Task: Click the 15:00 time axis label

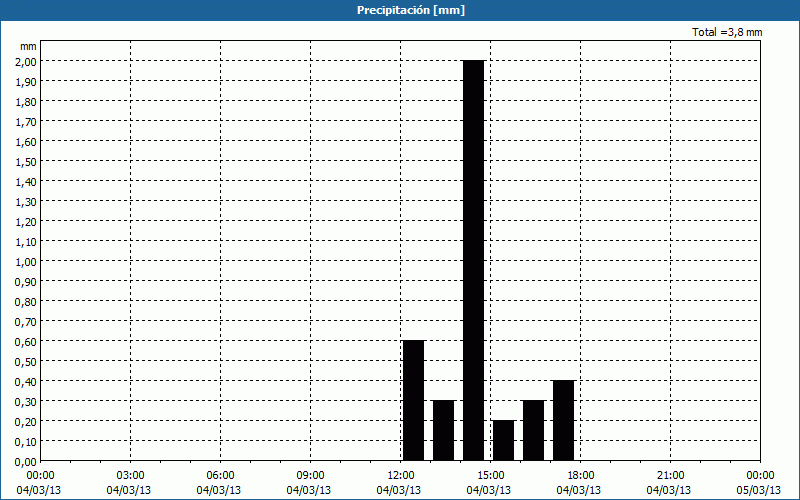Action: (x=490, y=476)
